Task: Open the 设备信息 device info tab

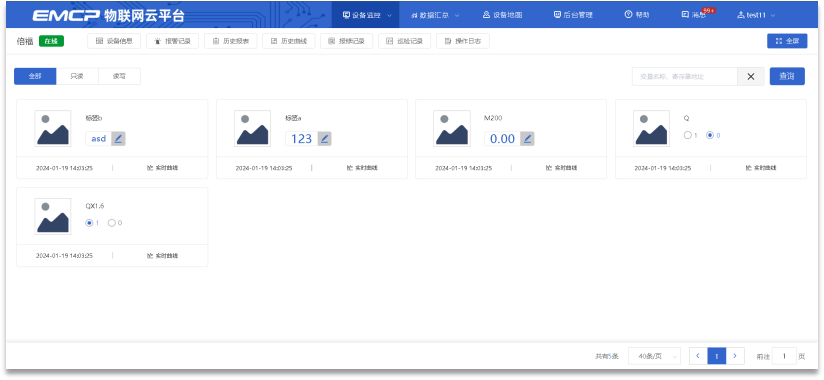Action: coord(114,41)
